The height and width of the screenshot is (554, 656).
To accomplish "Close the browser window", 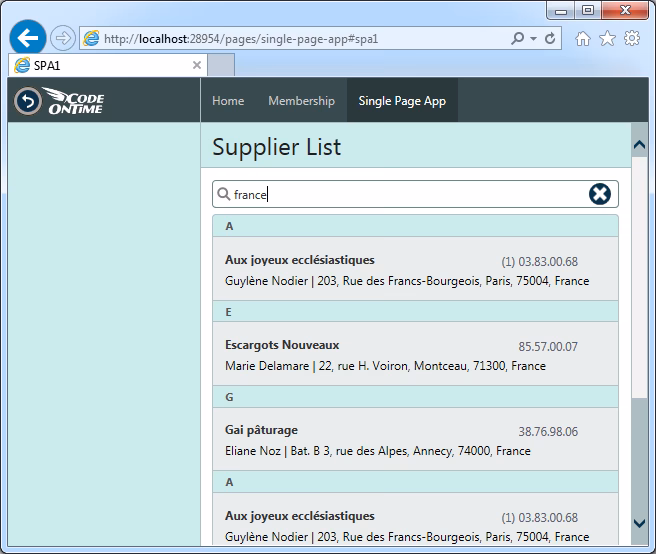I will (625, 11).
